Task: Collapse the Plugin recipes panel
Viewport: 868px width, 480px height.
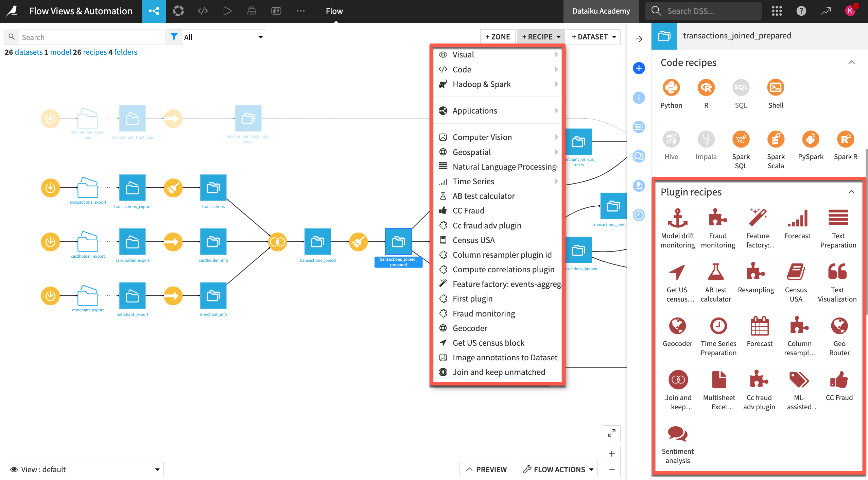Action: coord(851,192)
